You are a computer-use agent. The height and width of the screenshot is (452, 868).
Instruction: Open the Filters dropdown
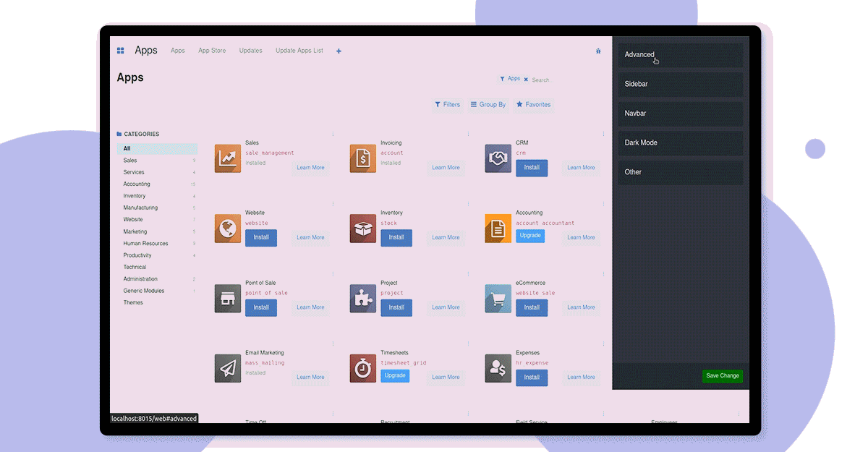[447, 105]
